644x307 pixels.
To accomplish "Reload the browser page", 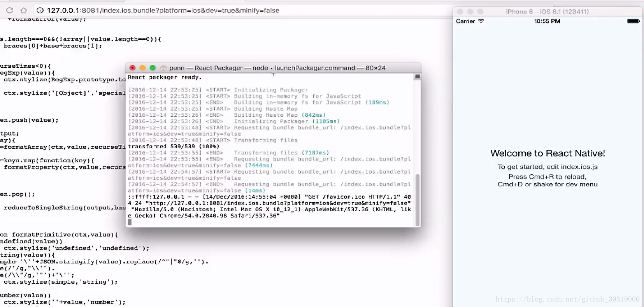I will (x=10, y=11).
